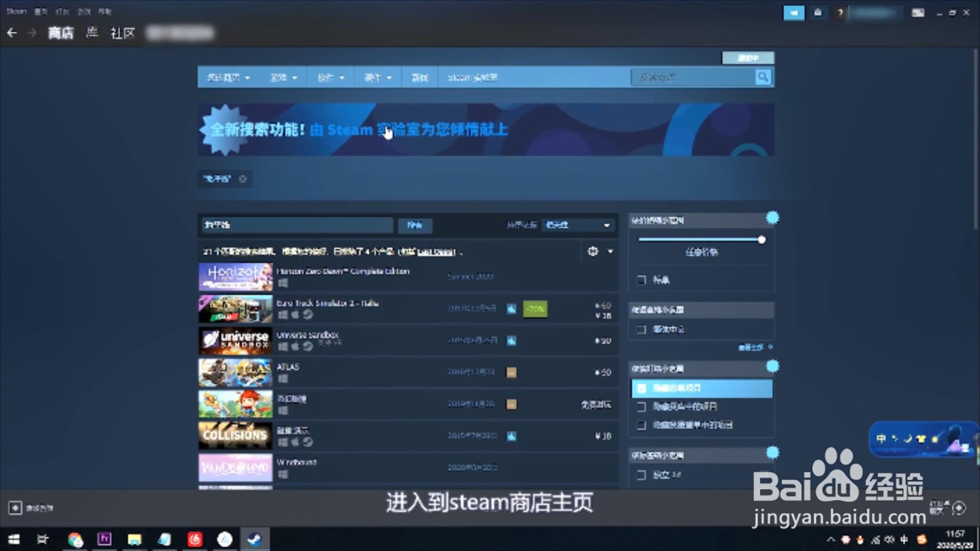The height and width of the screenshot is (551, 980).
Task: Open Adobe Premiere from the taskbar
Action: (x=104, y=539)
